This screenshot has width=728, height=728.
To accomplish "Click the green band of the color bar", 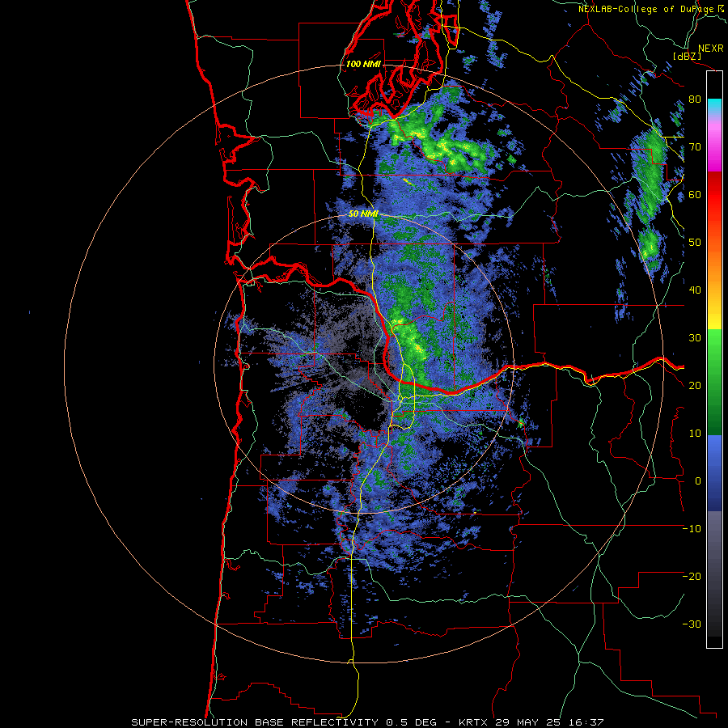I will coord(714,382).
